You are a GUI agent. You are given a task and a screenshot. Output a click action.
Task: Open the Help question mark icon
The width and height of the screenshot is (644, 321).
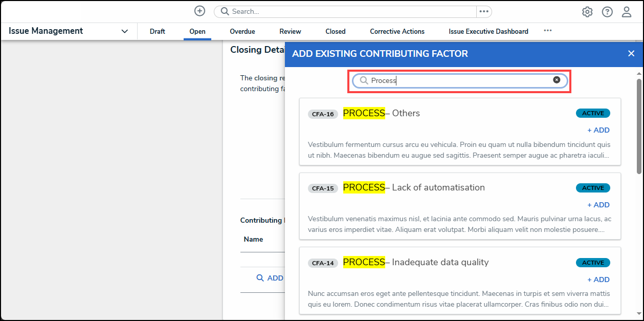[x=607, y=11]
